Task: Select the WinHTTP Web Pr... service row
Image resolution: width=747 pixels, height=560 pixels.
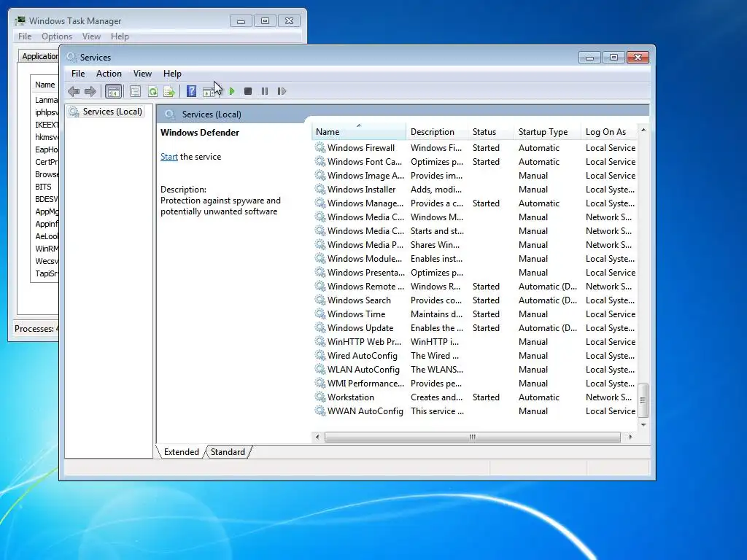Action: click(475, 341)
